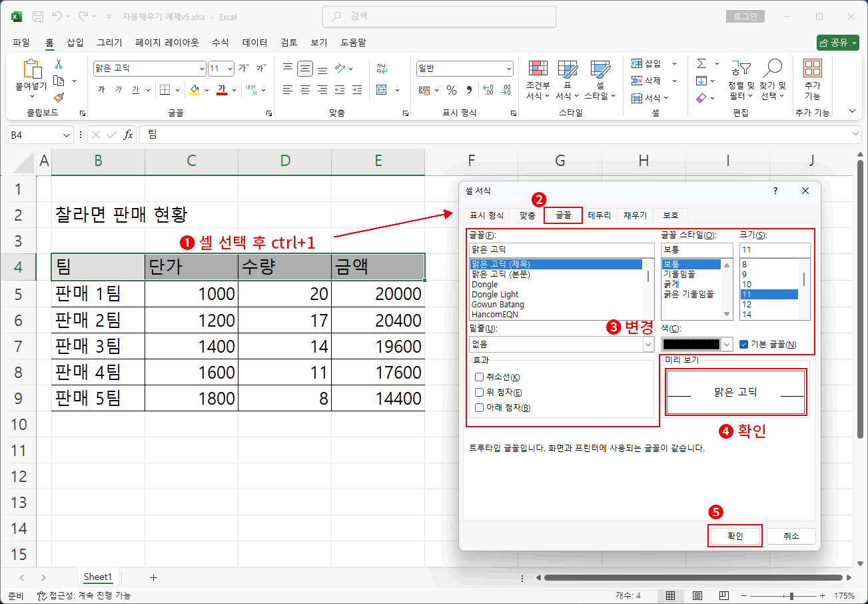Click the increase decimal icon
Screen dimensions: 868x604
(487, 89)
